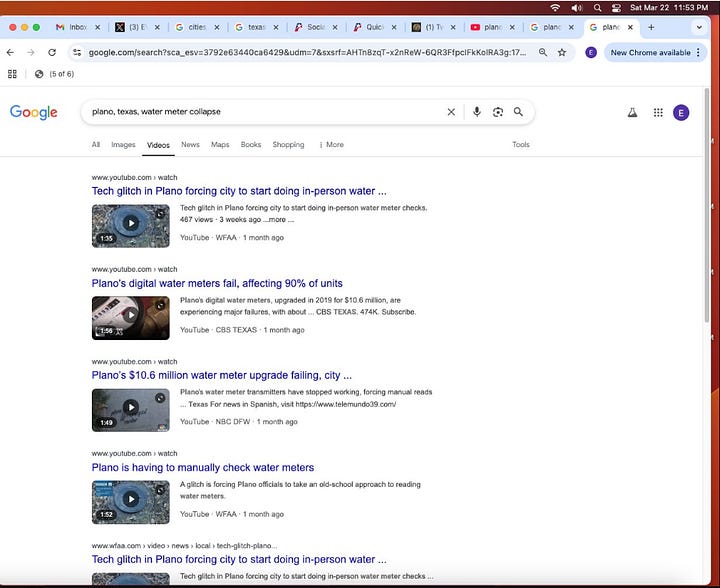This screenshot has width=720, height=588.
Task: Expand the More search filters
Action: pos(332,145)
